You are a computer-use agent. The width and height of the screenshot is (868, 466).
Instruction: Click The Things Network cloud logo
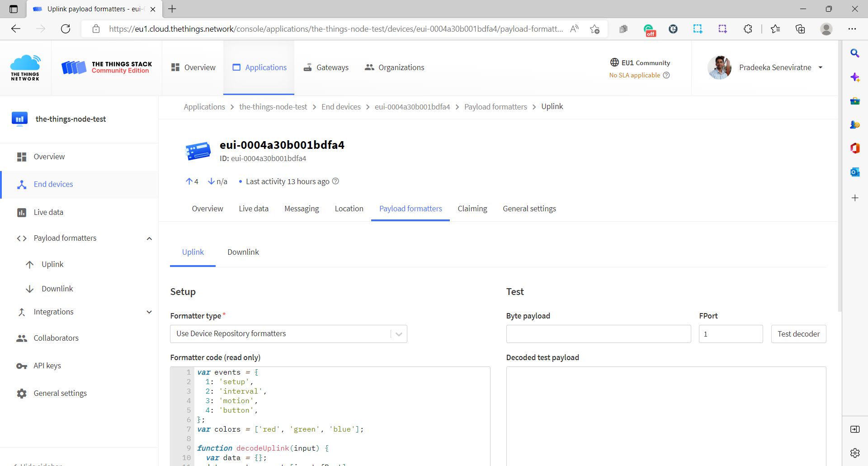click(25, 68)
